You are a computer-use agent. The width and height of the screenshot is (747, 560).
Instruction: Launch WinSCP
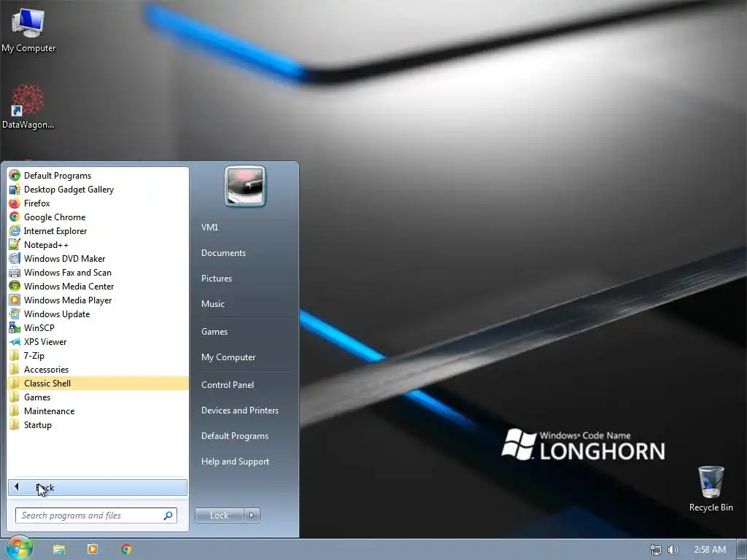click(98, 327)
